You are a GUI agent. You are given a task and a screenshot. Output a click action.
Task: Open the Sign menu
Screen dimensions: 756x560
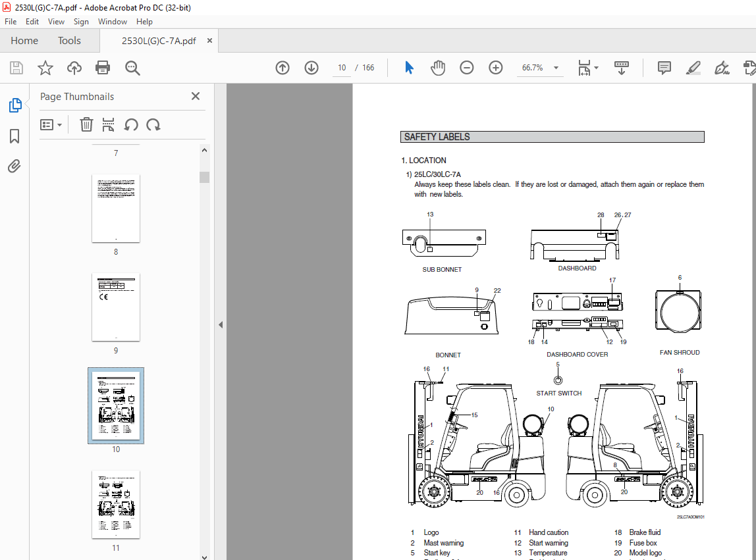[x=81, y=22]
